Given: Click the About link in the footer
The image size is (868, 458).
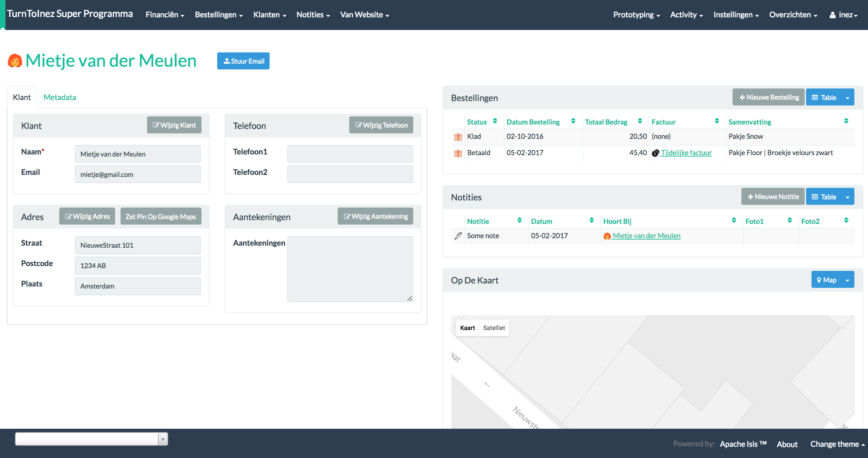Looking at the screenshot, I should (x=787, y=444).
